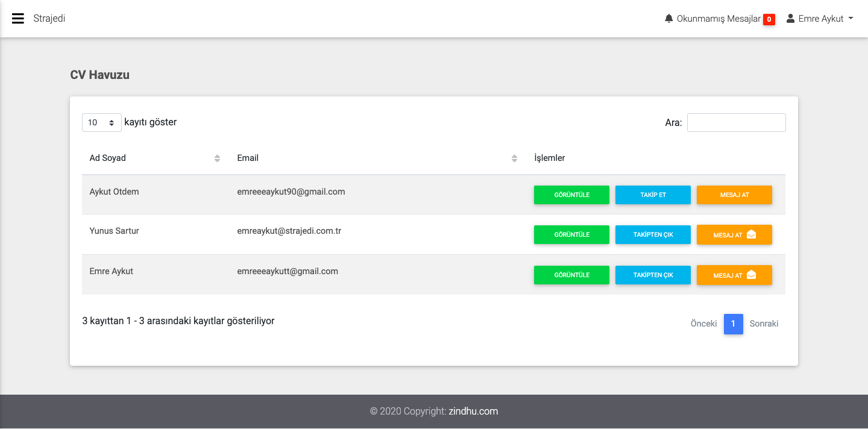Click Mesaj At for Emre Aykut row
This screenshot has width=868, height=429.
coord(734,275)
